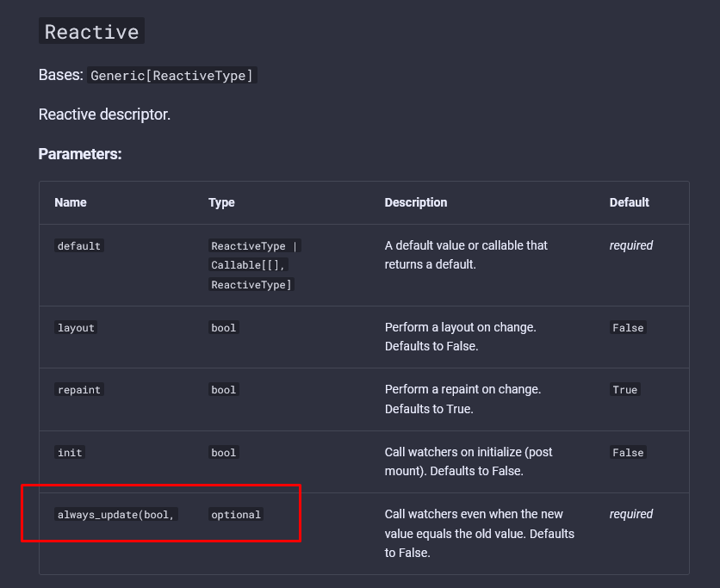Click the default parameter name
The image size is (720, 588).
pyautogui.click(x=78, y=245)
